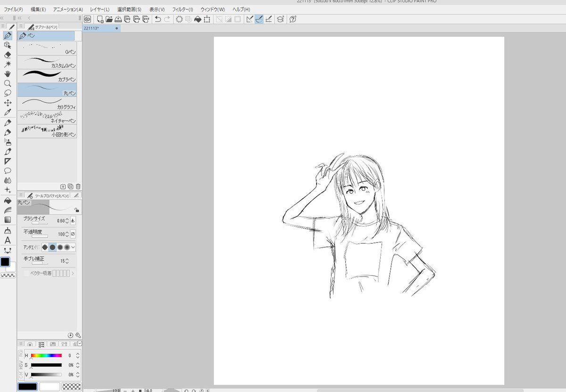The width and height of the screenshot is (566, 392).
Task: Adjust opacity stepper arrows
Action: click(x=67, y=234)
